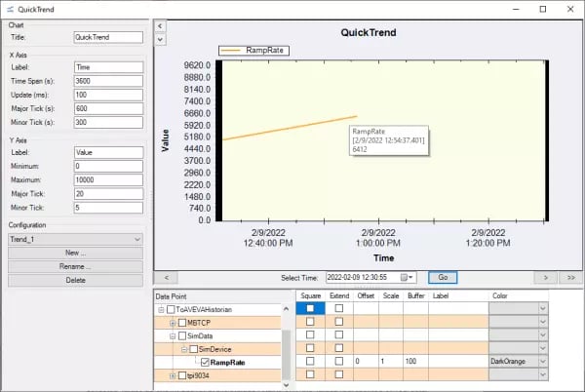This screenshot has height=392, width=585.
Task: Open the Trend_1 configuration dropdown
Action: [x=75, y=240]
